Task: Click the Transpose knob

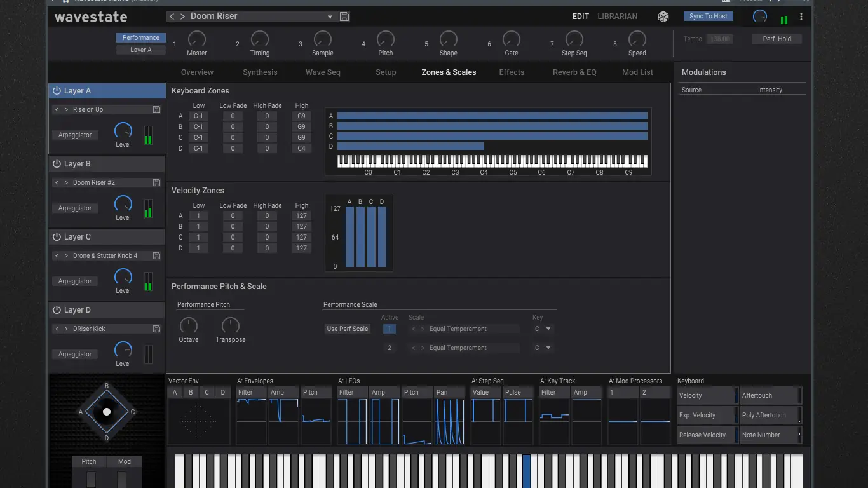Action: click(x=230, y=326)
